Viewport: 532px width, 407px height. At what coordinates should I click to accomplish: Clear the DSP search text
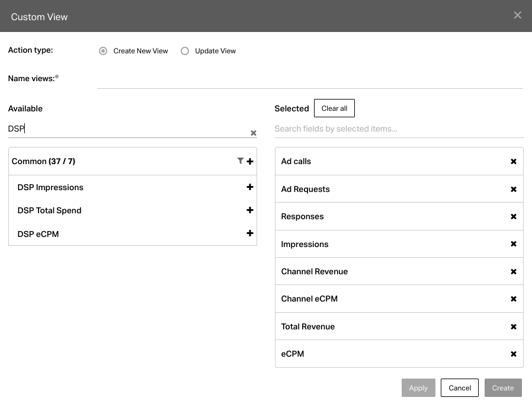tap(254, 133)
